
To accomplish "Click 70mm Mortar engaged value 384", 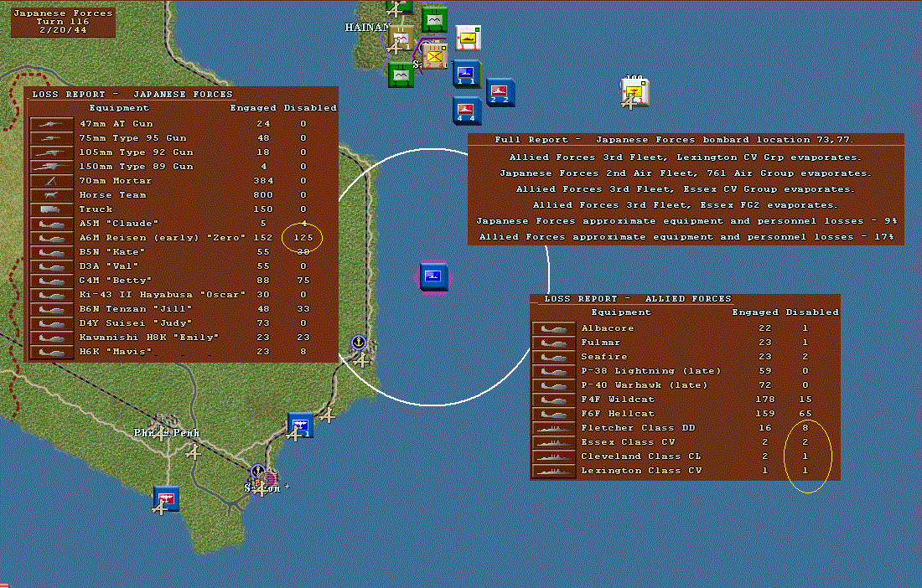I will coord(263,181).
